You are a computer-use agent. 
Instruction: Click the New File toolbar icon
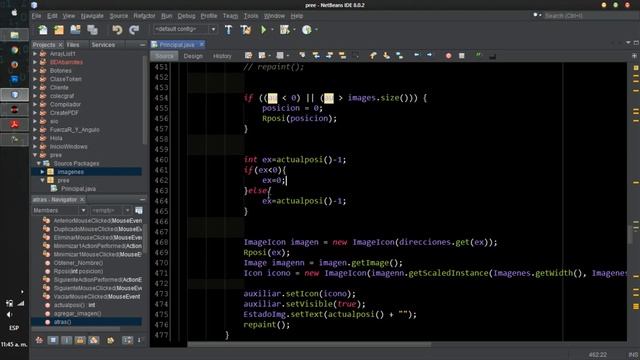point(43,29)
